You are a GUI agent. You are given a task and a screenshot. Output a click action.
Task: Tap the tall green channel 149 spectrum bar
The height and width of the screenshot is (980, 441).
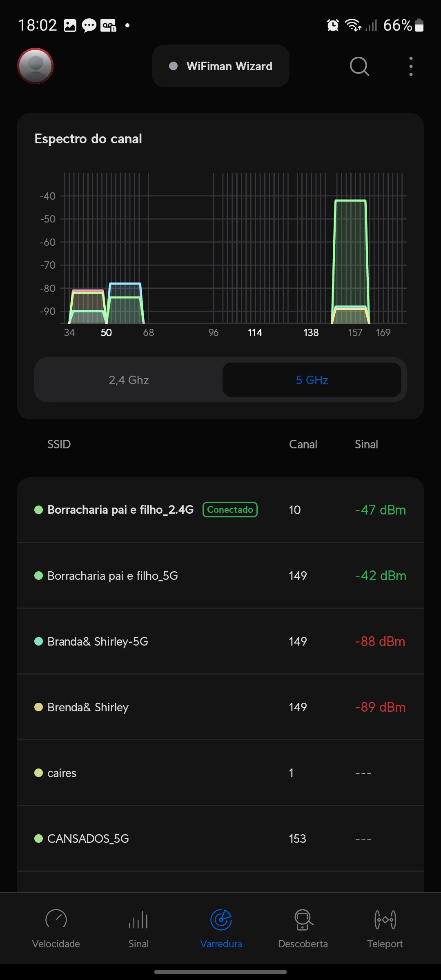pos(350,253)
